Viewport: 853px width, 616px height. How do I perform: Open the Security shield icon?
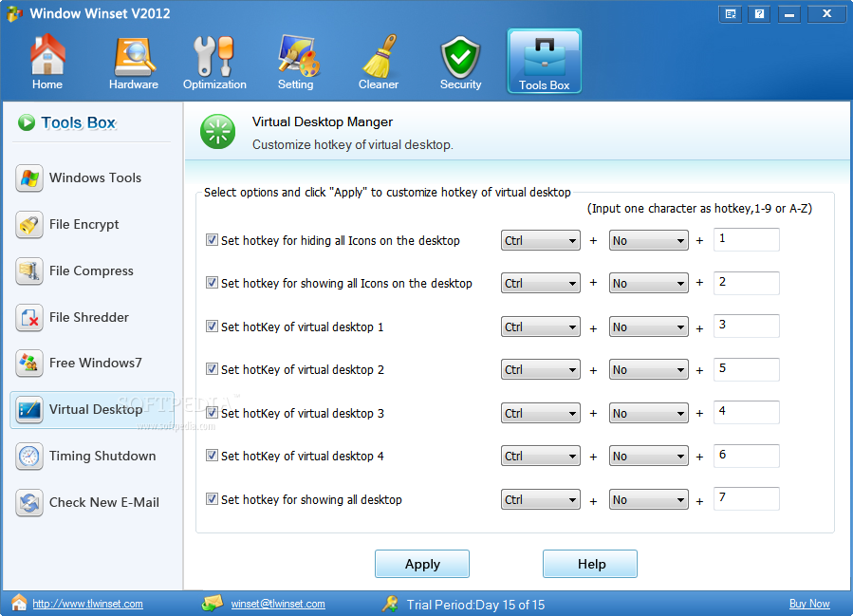coord(460,57)
